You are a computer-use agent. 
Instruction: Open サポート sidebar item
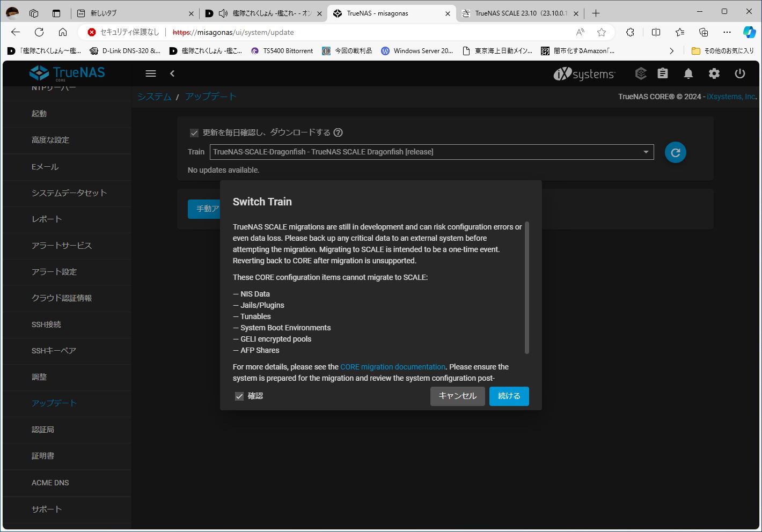67,509
